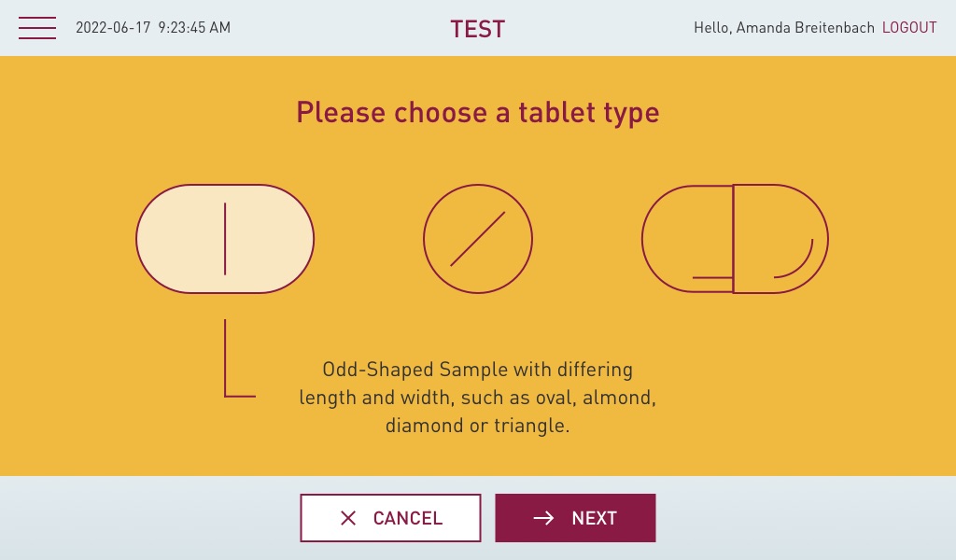This screenshot has width=956, height=560.
Task: Click the arrow icon on Next
Action: 543,518
